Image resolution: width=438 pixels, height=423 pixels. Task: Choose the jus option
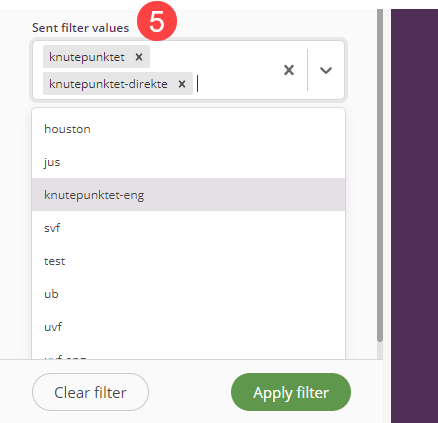pyautogui.click(x=188, y=162)
